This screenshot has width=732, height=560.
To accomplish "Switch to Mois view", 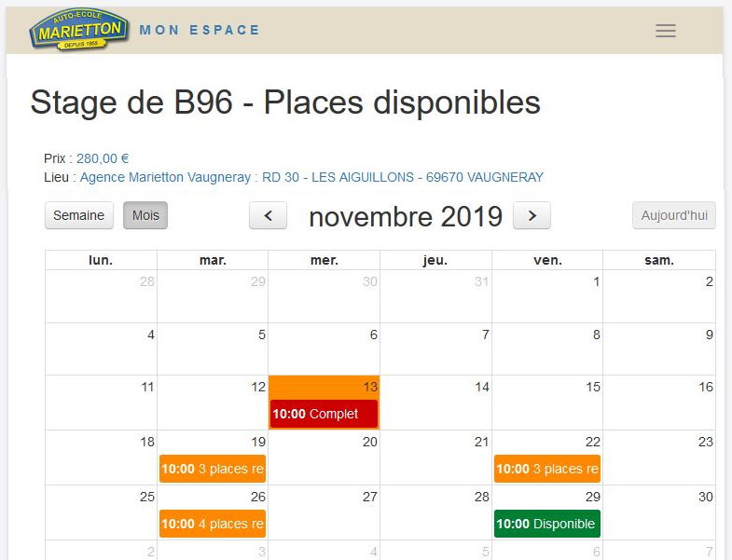I will pyautogui.click(x=145, y=215).
